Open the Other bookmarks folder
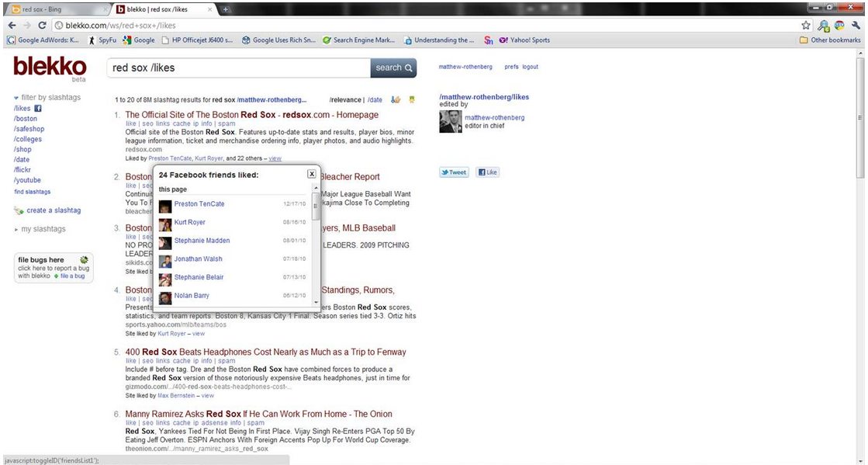 [830, 40]
